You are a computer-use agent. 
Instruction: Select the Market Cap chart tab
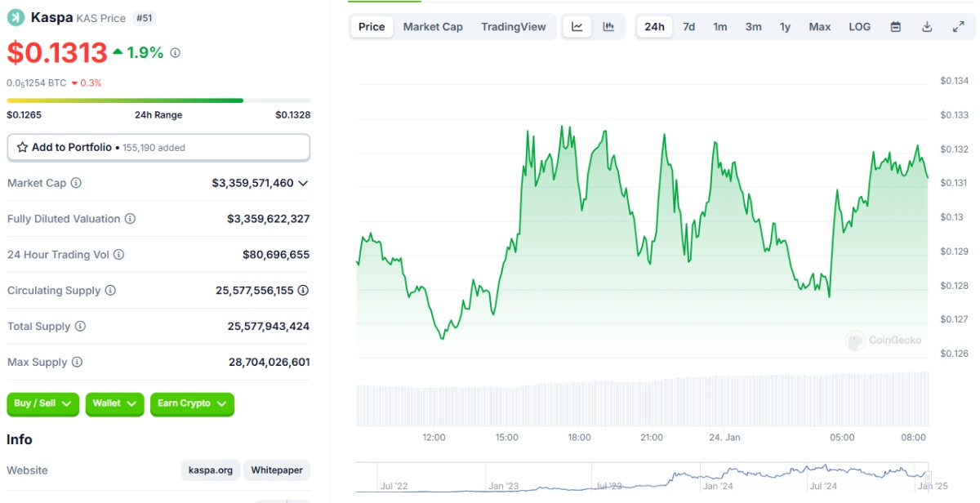click(x=433, y=27)
